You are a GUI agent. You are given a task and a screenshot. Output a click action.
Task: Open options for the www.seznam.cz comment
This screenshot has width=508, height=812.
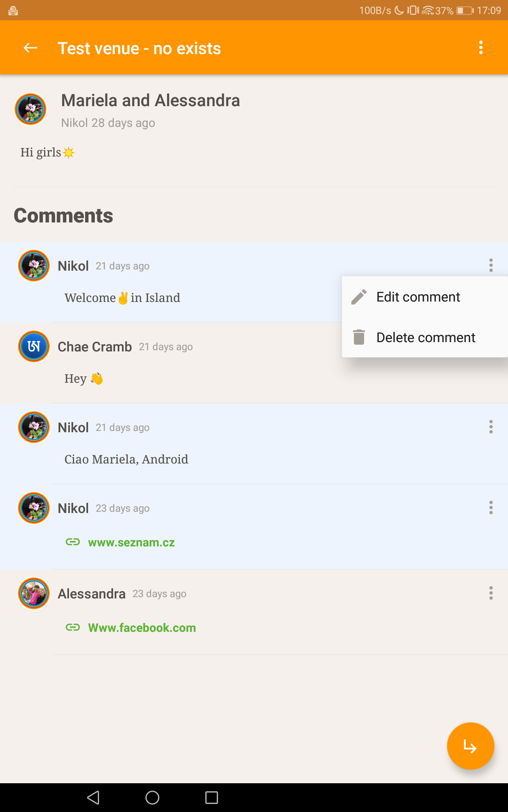(x=491, y=507)
